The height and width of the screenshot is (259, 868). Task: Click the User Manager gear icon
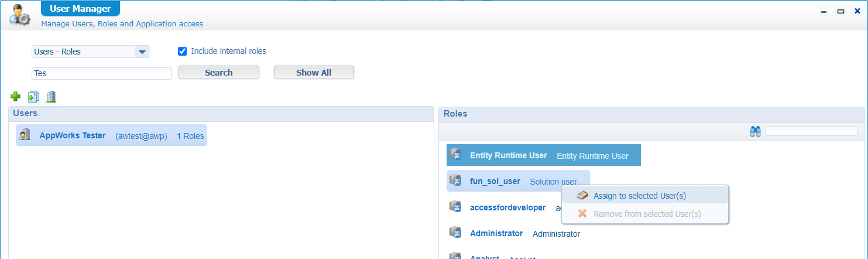click(x=20, y=15)
